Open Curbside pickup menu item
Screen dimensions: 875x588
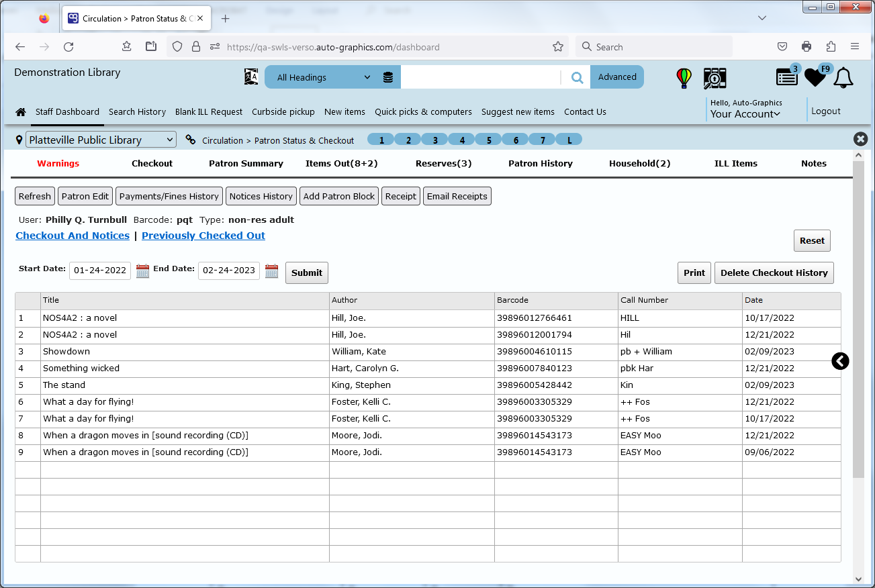[283, 112]
